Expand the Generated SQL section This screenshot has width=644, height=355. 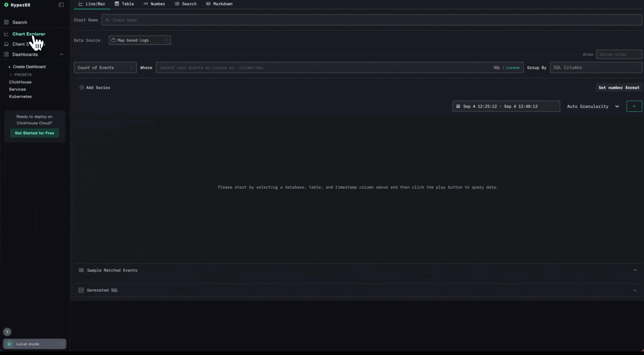click(635, 290)
